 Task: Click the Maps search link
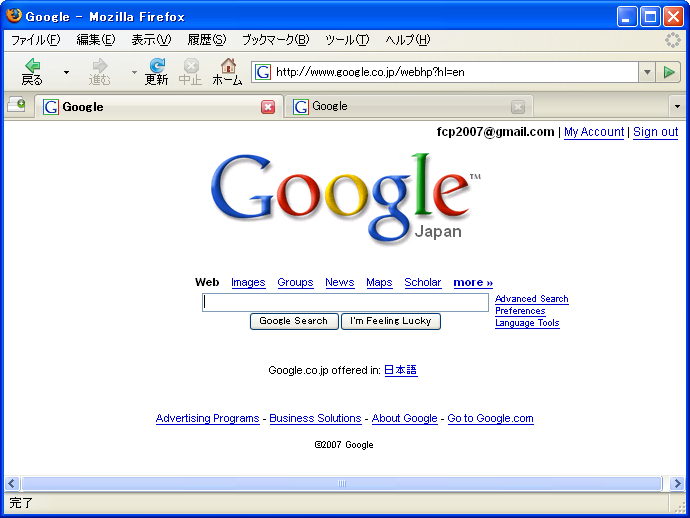[379, 283]
